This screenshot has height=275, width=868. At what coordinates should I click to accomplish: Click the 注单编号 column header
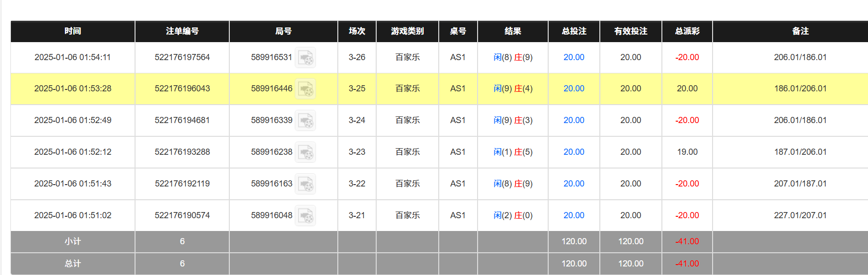(x=182, y=31)
